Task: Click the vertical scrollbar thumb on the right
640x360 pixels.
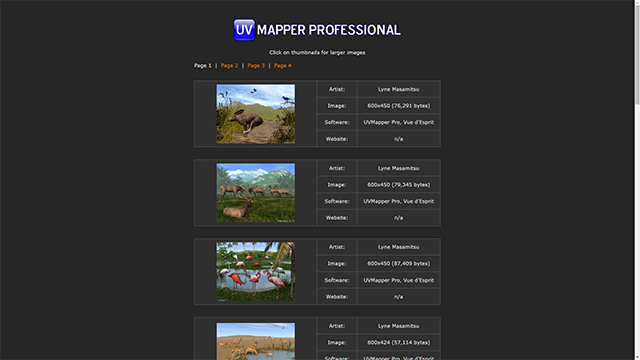Action: coord(637,55)
